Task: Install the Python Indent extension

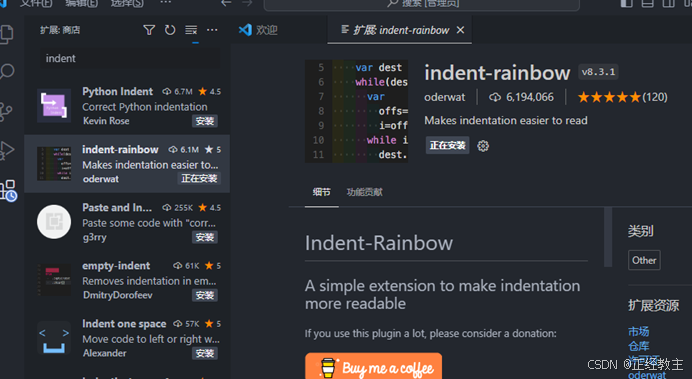Action: pos(205,121)
